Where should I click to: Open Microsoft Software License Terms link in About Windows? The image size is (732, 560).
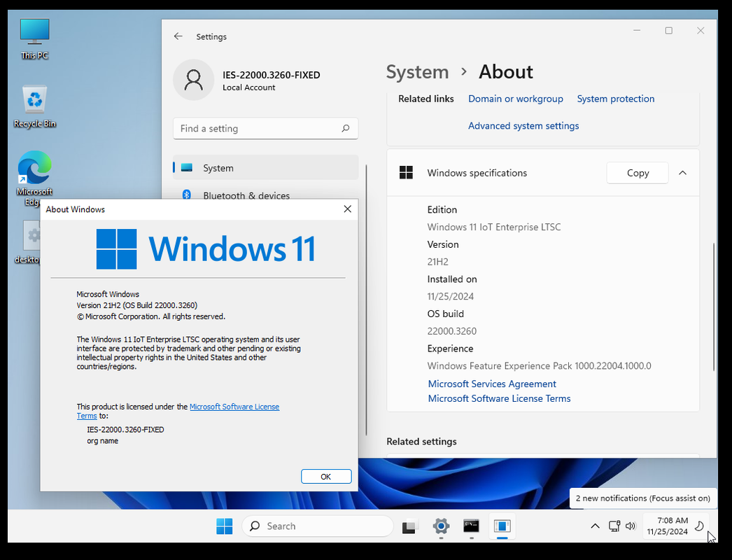pyautogui.click(x=234, y=407)
